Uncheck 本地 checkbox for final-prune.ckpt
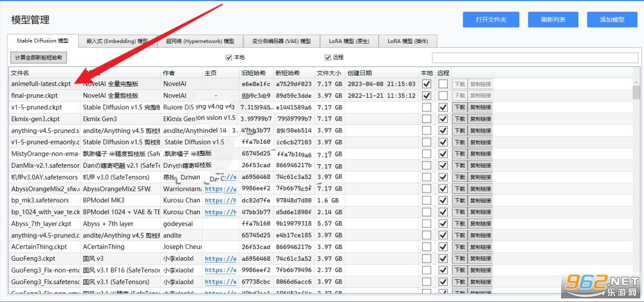Screen dimensions: 644x302 coord(427,95)
